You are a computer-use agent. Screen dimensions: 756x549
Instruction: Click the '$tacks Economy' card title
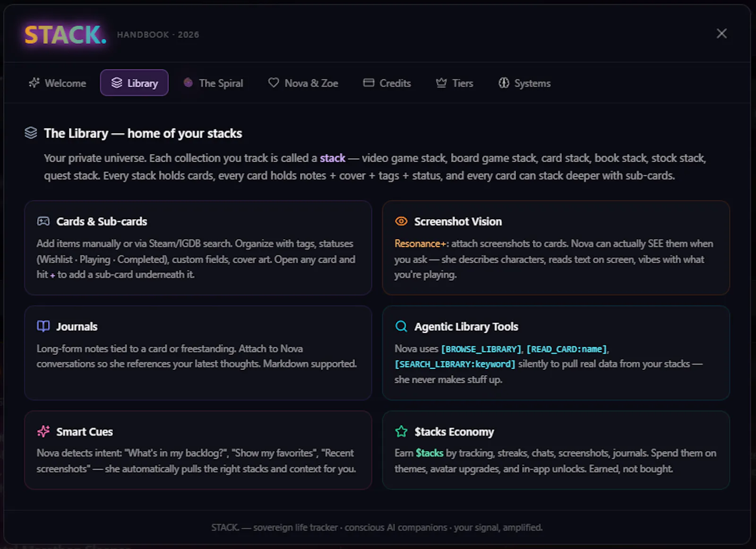[454, 431]
